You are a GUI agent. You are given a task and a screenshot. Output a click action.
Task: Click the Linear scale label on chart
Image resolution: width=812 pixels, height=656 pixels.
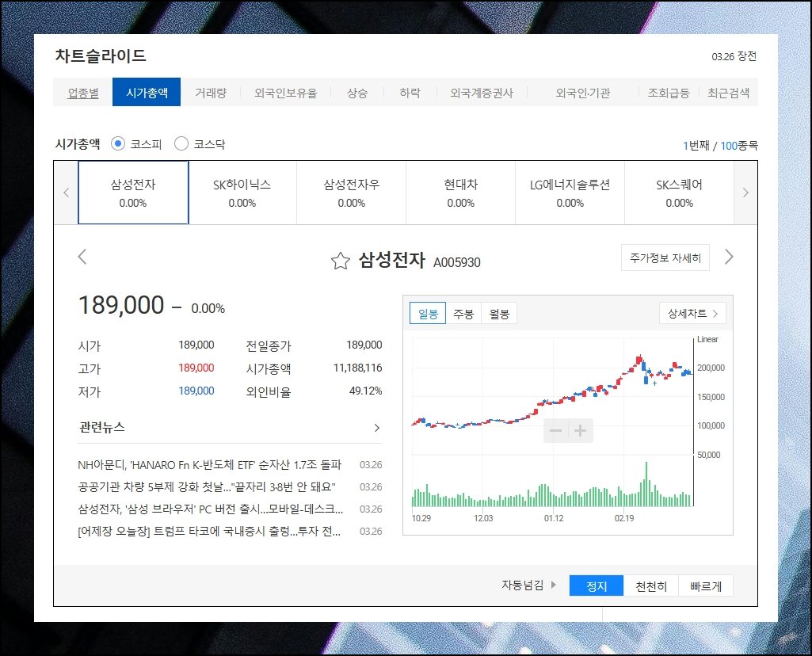point(707,339)
